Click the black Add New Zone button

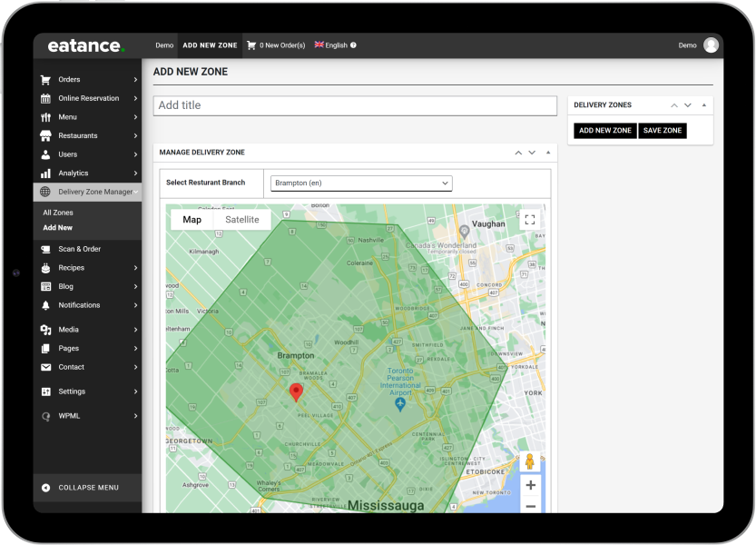[x=605, y=131]
